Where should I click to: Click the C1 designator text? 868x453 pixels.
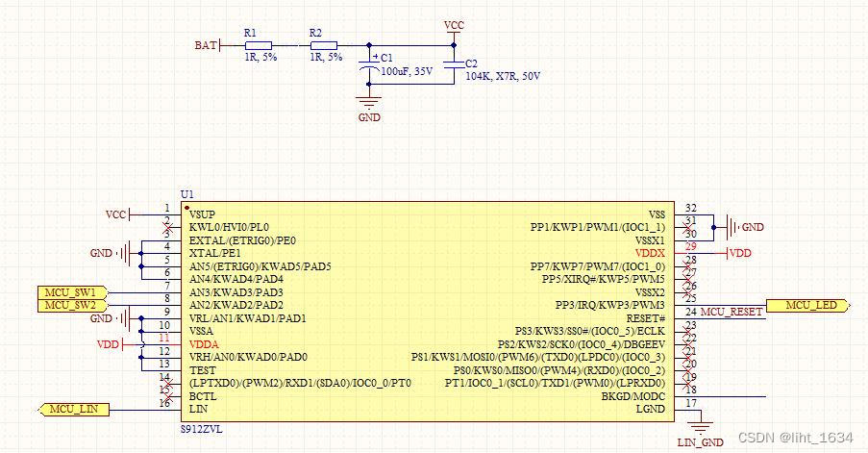(387, 58)
